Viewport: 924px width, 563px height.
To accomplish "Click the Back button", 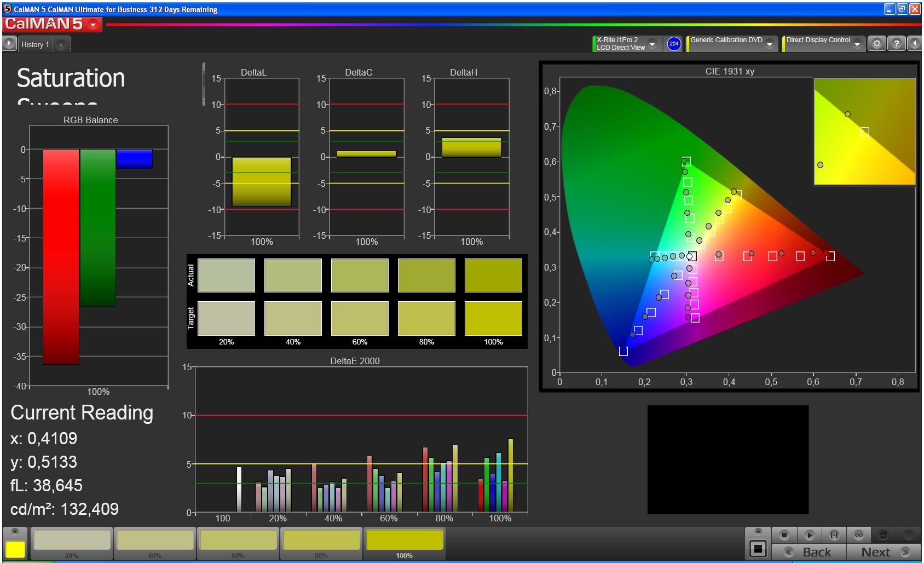I will 809,552.
